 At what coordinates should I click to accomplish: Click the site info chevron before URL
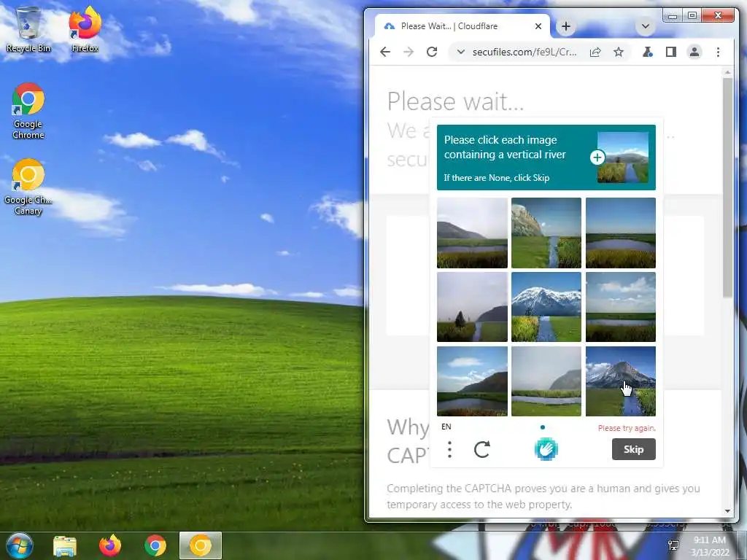[x=460, y=52]
